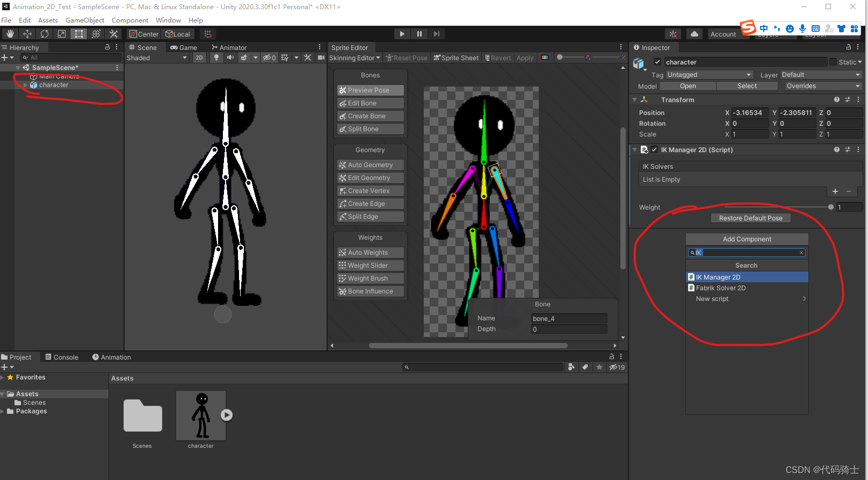Select the Rotate tool
Screen dimensions: 868x480
(x=45, y=34)
